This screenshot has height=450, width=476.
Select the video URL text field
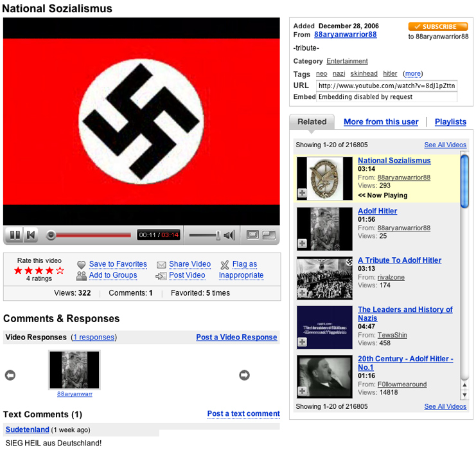tap(386, 85)
